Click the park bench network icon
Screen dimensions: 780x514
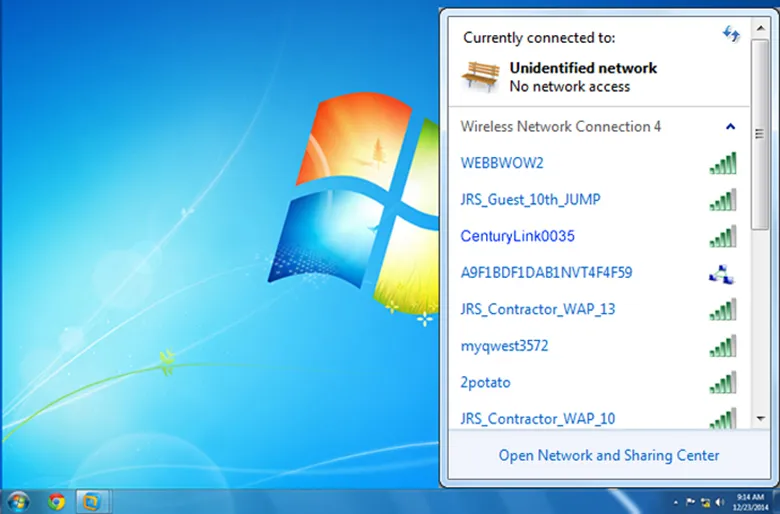479,76
